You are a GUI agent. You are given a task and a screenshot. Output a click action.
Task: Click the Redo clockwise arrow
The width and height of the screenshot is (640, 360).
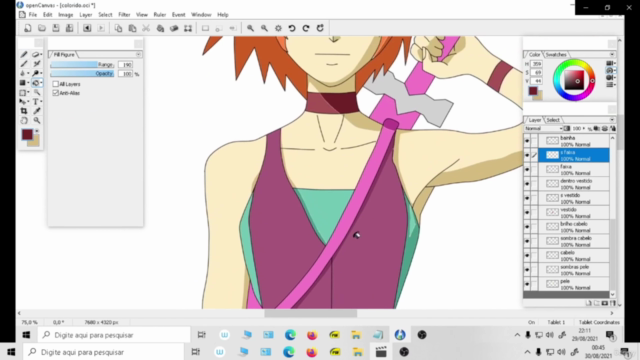[306, 28]
